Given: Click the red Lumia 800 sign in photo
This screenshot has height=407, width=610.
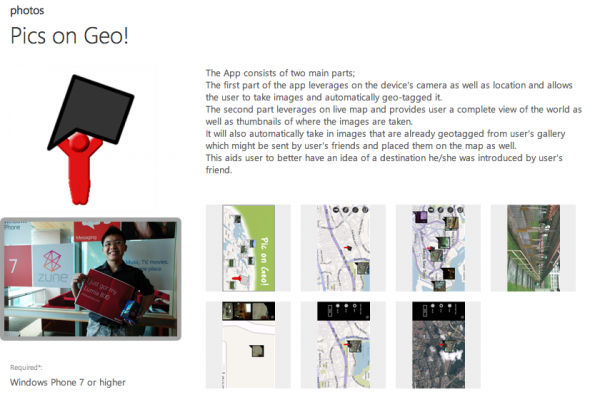Looking at the screenshot, I should click(x=104, y=295).
